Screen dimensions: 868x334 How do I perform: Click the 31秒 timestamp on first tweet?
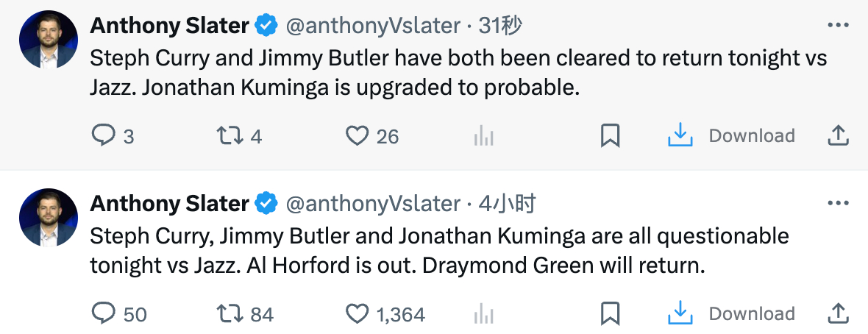(500, 26)
